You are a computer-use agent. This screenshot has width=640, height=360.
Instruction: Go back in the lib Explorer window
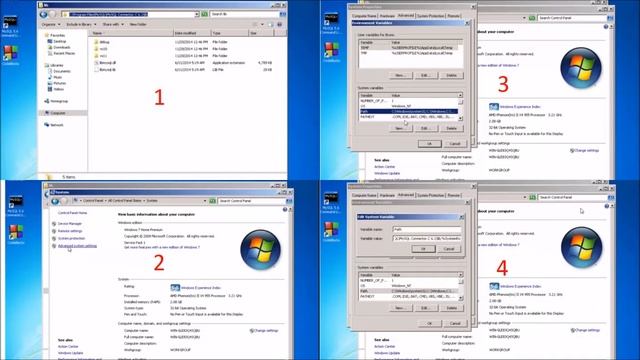(44, 14)
